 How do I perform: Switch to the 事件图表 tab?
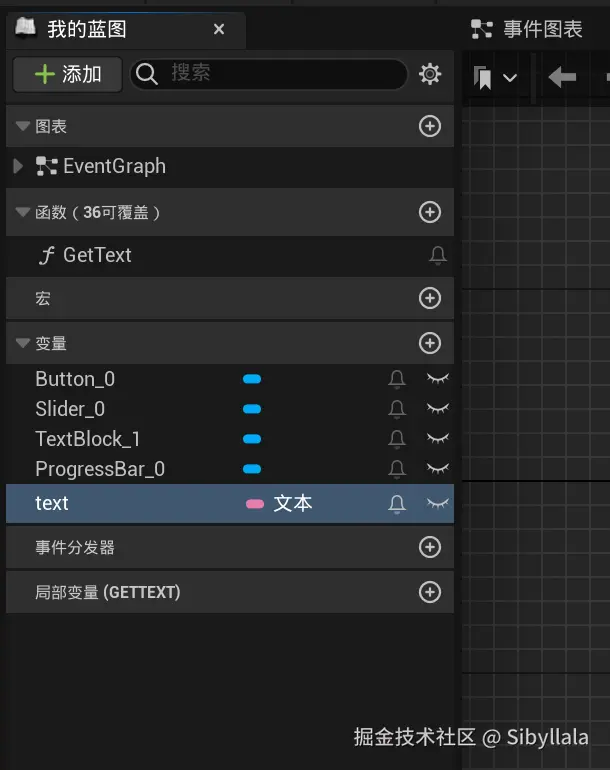[530, 29]
